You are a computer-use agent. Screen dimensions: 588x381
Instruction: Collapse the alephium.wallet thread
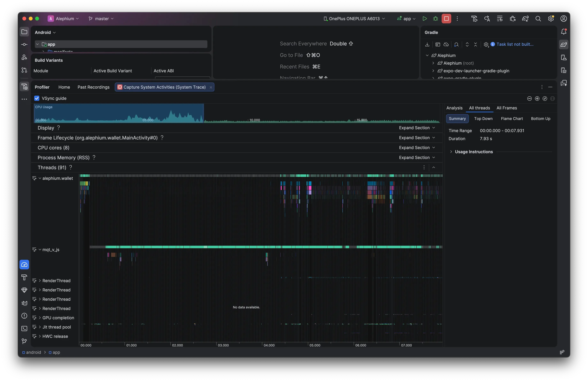[40, 178]
